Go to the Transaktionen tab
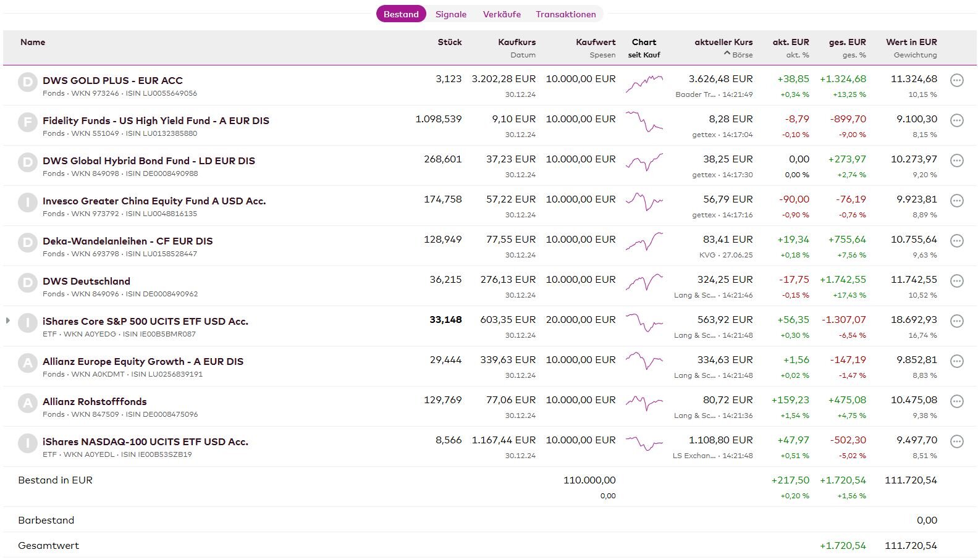Screen dimensions: 978x560 (565, 14)
